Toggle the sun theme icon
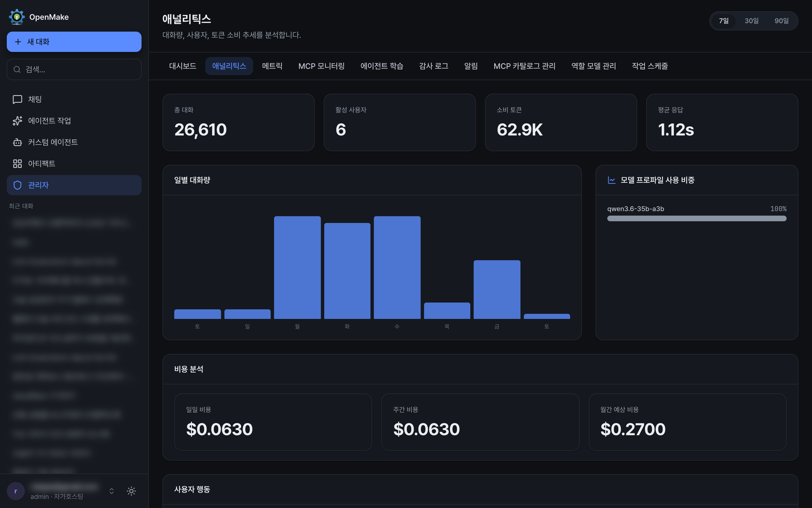Viewport: 812px width, 508px height. click(x=131, y=491)
